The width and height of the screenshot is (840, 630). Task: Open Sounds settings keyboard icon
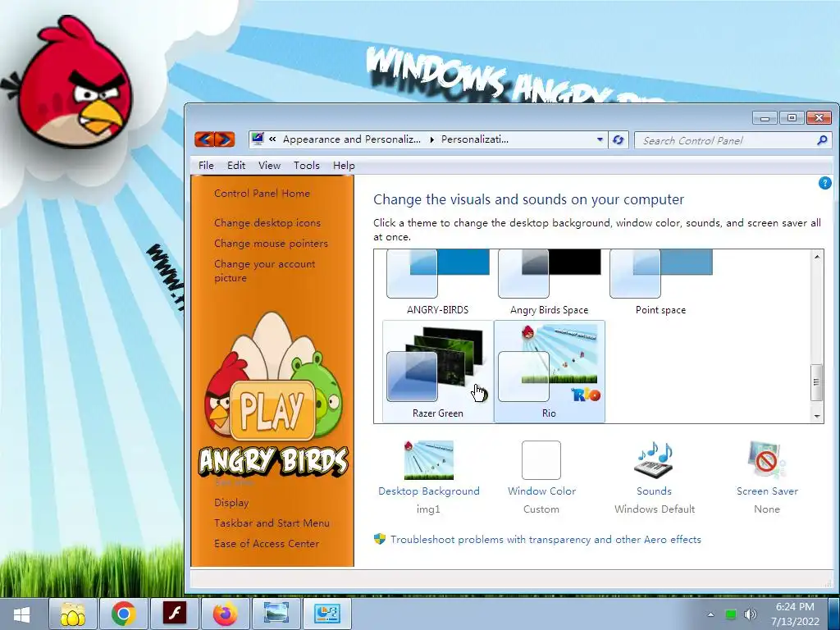(x=654, y=459)
